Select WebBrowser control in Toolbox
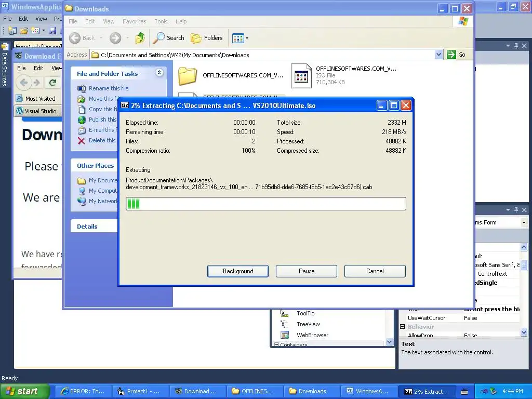 312,335
